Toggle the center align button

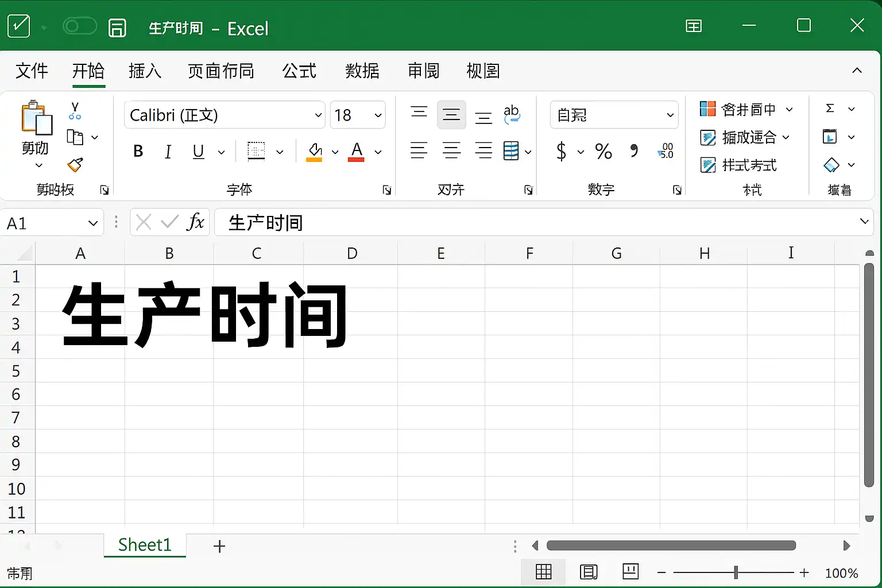coord(451,151)
